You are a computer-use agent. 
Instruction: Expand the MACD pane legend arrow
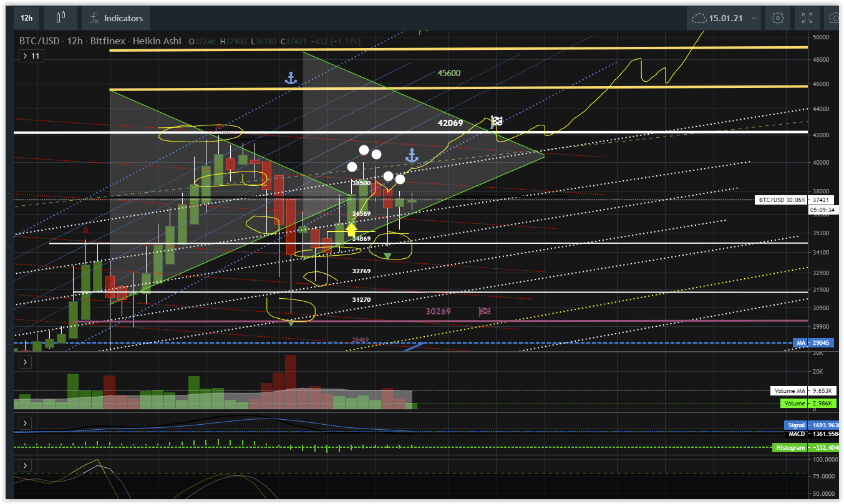coord(24,422)
